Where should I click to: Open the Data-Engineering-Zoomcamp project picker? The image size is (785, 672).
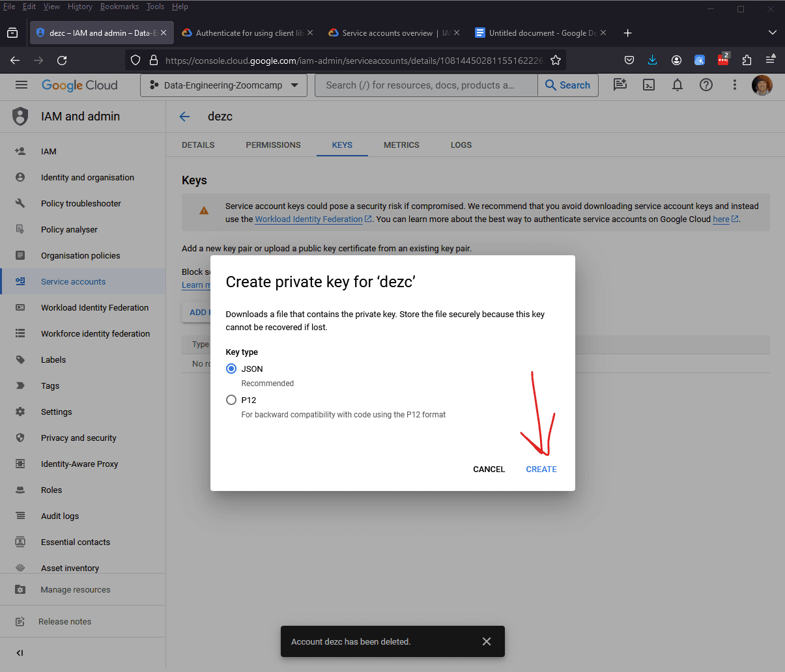point(223,85)
